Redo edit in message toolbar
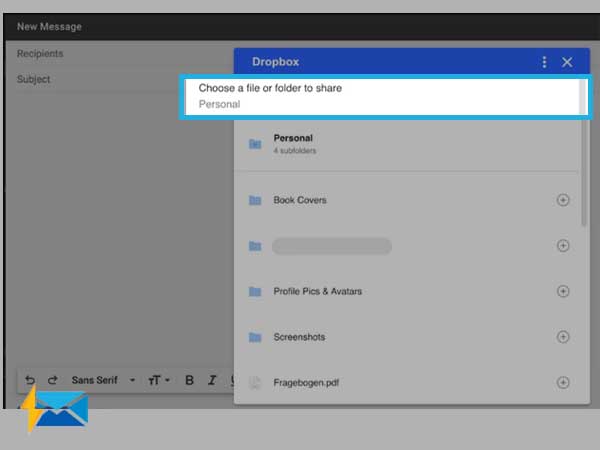This screenshot has width=600, height=450. [x=52, y=380]
